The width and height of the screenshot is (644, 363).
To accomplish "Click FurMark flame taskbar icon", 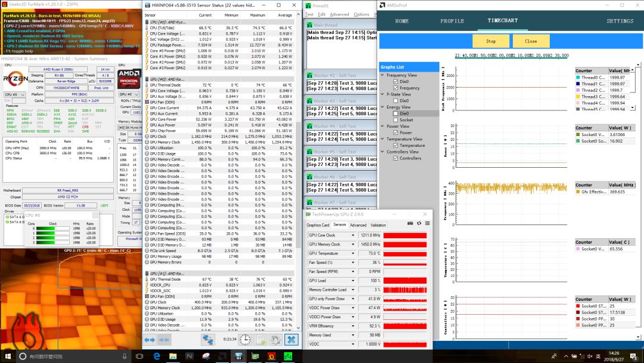I will [271, 356].
